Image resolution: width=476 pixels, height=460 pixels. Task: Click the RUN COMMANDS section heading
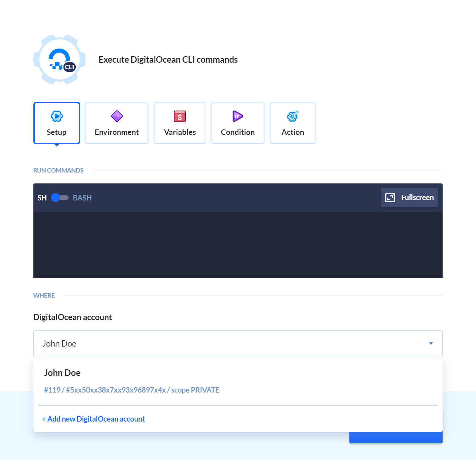58,170
